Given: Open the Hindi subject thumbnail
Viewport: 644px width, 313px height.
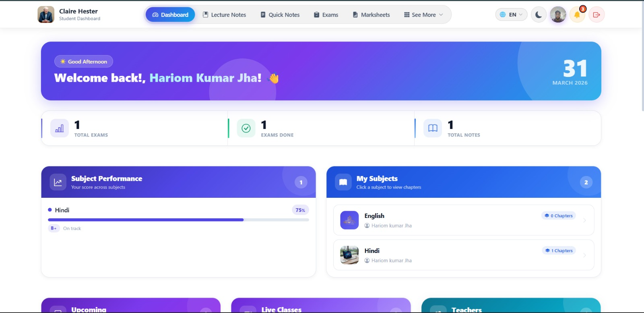Looking at the screenshot, I should [349, 255].
